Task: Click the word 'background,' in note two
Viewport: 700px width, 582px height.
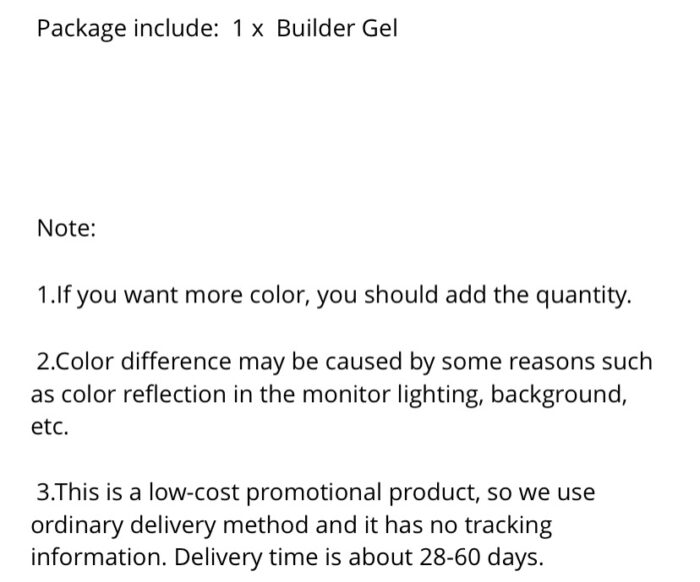Action: [559, 395]
